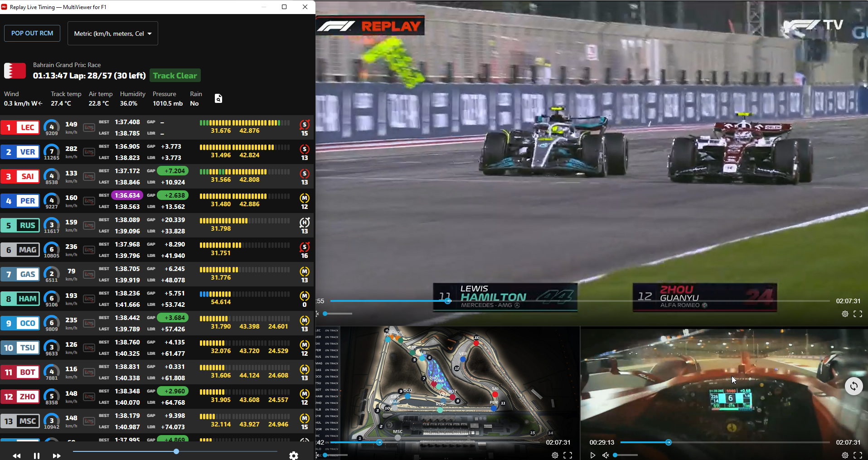Screen dimensions: 868x460
Task: Click VER gear and RPM gauge
Action: [52, 152]
